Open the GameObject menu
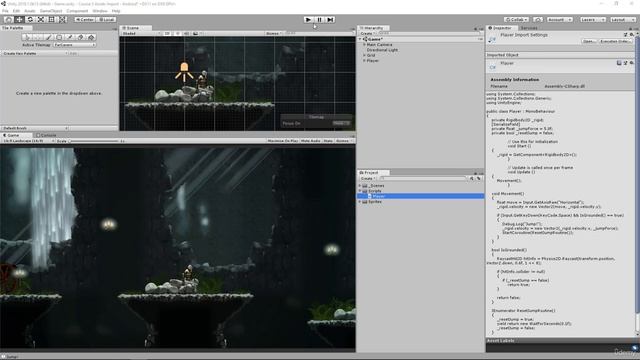The image size is (640, 360). click(51, 11)
